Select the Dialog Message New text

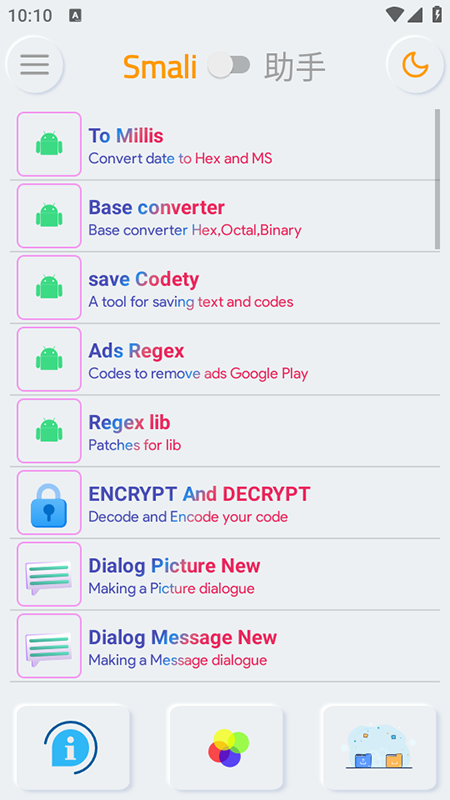(183, 637)
